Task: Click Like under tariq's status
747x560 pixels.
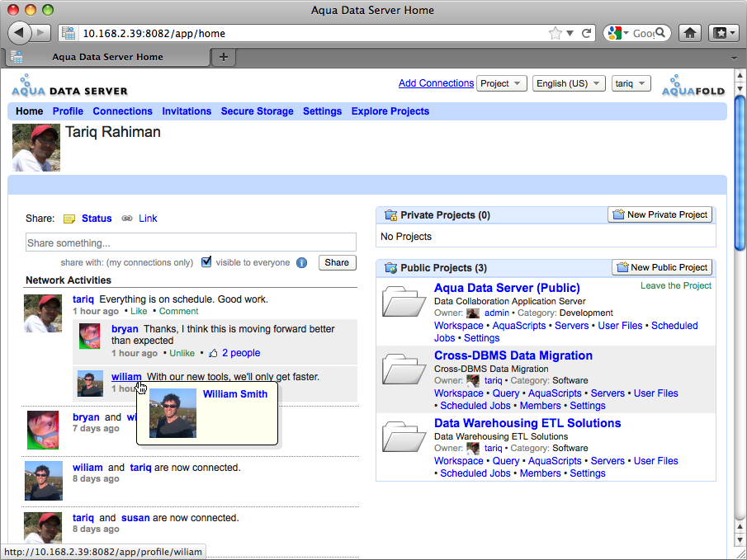Action: click(x=139, y=312)
